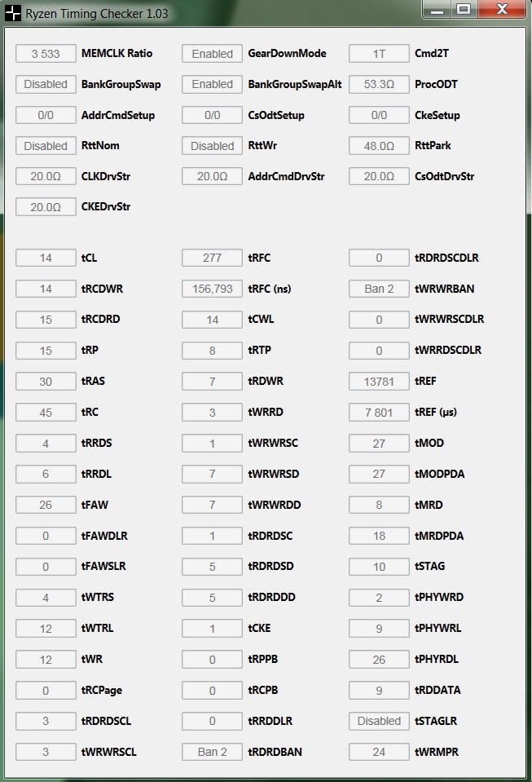Image resolution: width=532 pixels, height=782 pixels.
Task: Click the CsOdtDrvStr value field
Action: (379, 177)
